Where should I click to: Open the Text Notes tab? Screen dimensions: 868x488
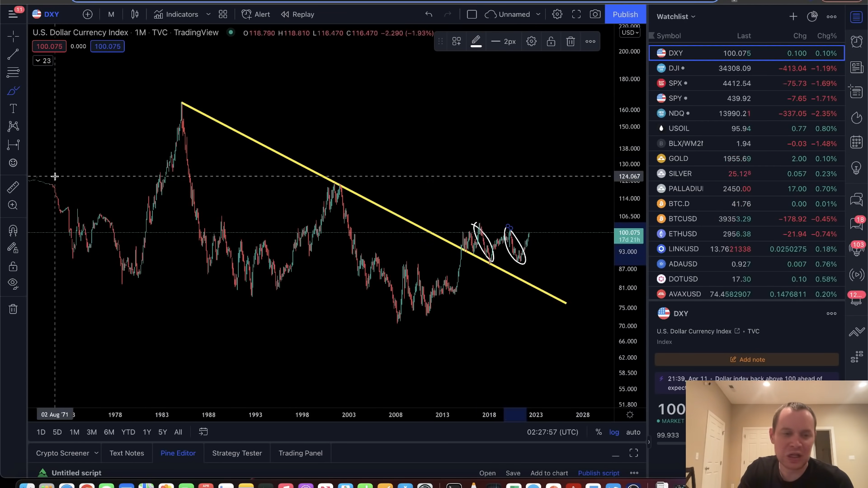tap(127, 453)
